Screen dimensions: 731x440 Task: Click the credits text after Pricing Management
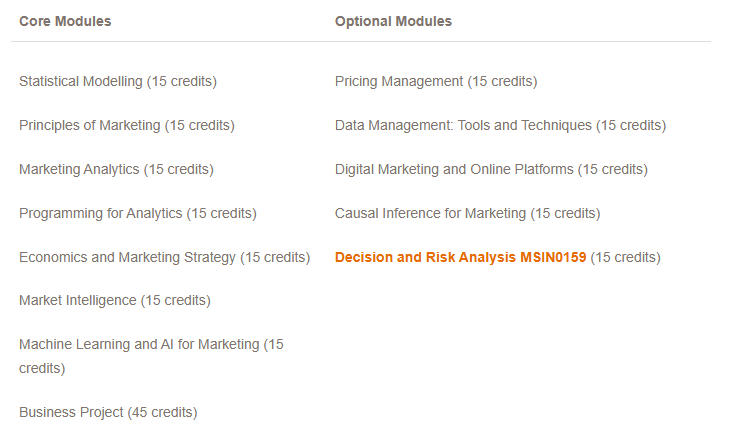tap(503, 82)
